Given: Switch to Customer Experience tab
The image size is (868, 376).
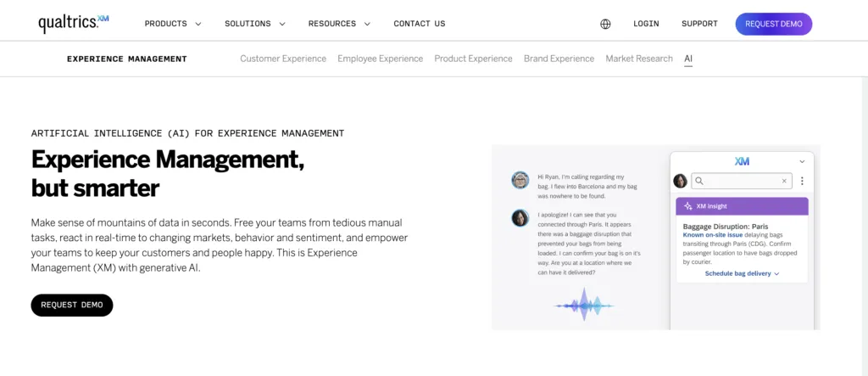Looking at the screenshot, I should point(283,59).
